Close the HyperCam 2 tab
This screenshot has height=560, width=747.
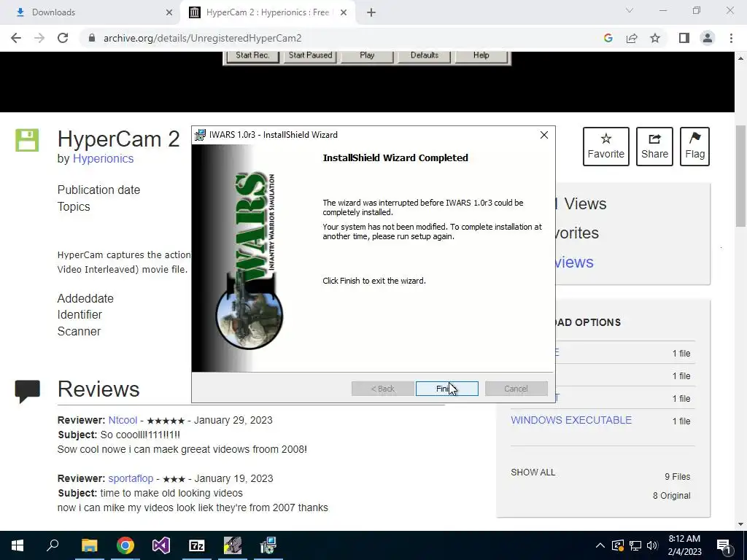pyautogui.click(x=344, y=12)
